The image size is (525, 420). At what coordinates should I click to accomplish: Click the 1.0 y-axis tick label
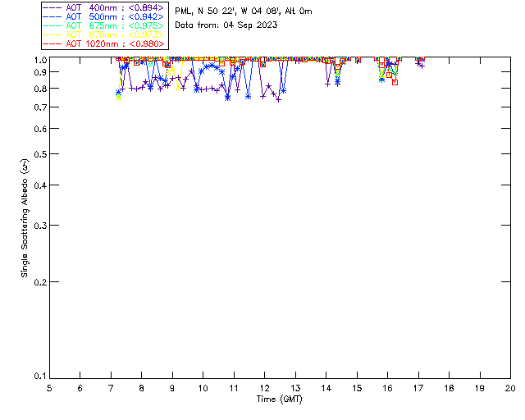(x=40, y=60)
